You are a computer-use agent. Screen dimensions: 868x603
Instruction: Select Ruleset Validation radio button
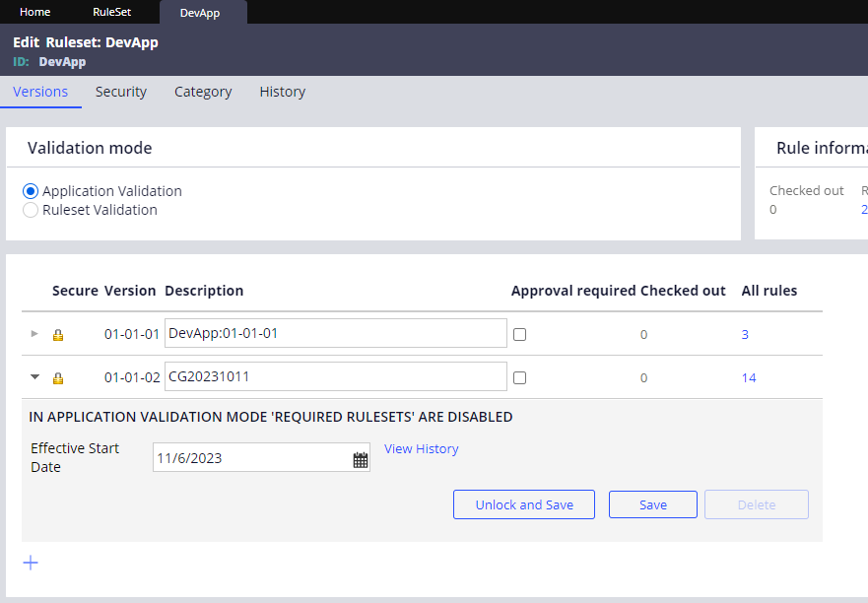click(31, 210)
